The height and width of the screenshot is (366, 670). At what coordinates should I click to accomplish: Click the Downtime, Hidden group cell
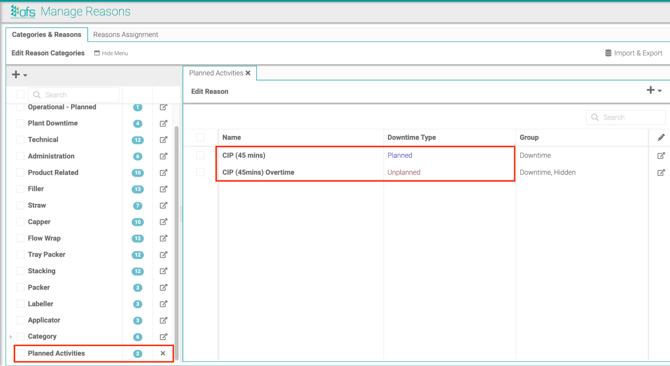[547, 173]
